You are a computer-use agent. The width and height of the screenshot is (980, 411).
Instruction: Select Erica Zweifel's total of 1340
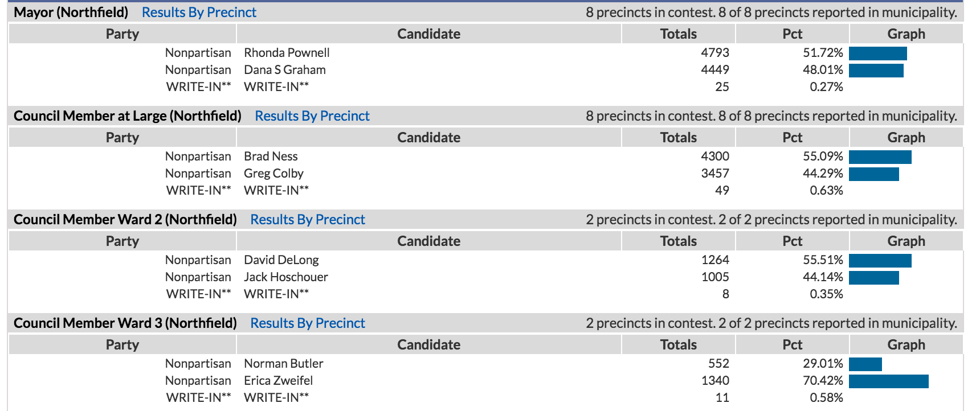(x=715, y=380)
